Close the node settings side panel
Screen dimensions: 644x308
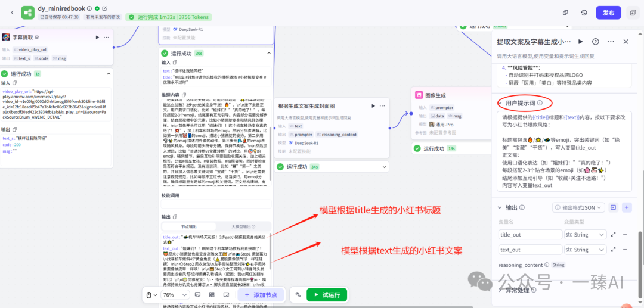626,42
